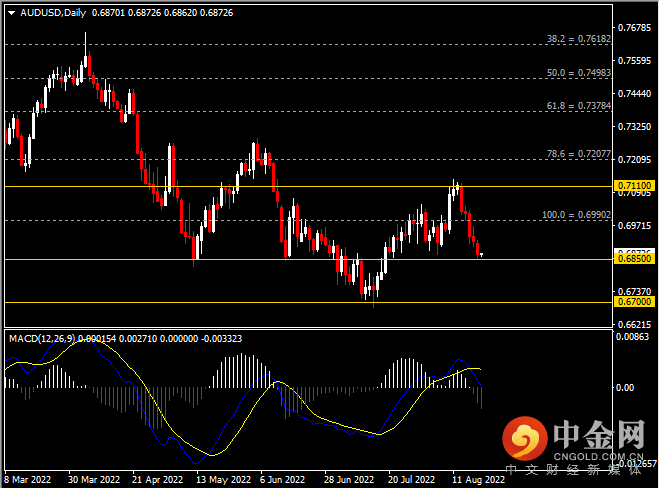Viewport: 659px width, 488px height.
Task: Select the 0.68500 yellow price tag
Action: click(x=634, y=260)
